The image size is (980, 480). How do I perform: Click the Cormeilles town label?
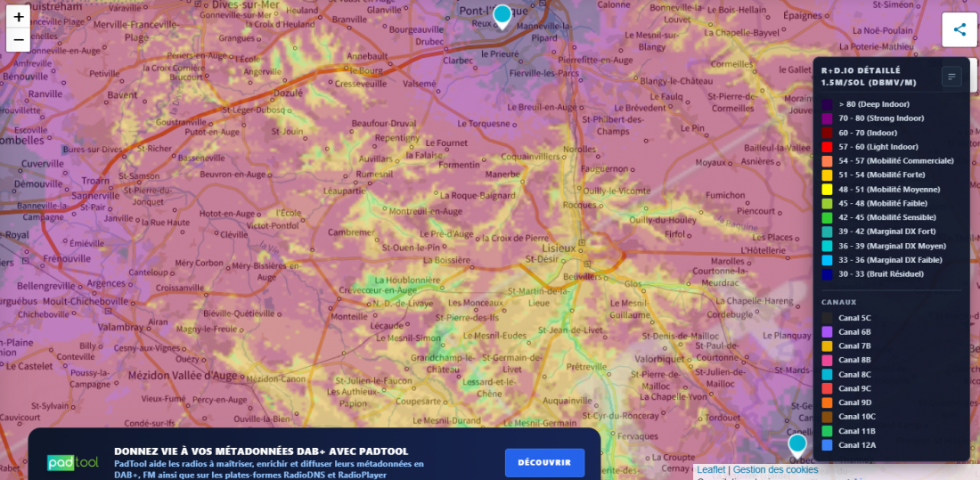pyautogui.click(x=733, y=64)
